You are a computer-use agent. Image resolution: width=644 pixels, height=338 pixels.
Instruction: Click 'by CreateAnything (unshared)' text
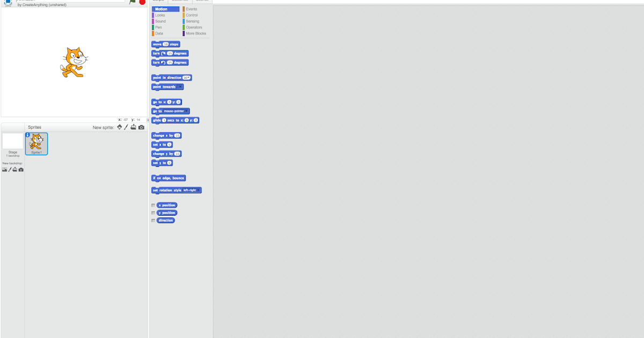point(42,5)
